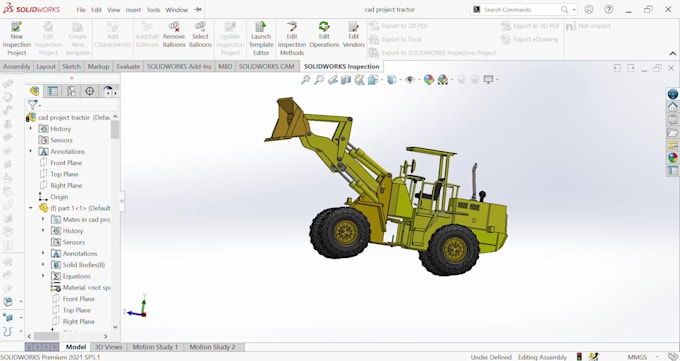
Task: Click Previous View icon in view toolbar
Action: tap(333, 79)
